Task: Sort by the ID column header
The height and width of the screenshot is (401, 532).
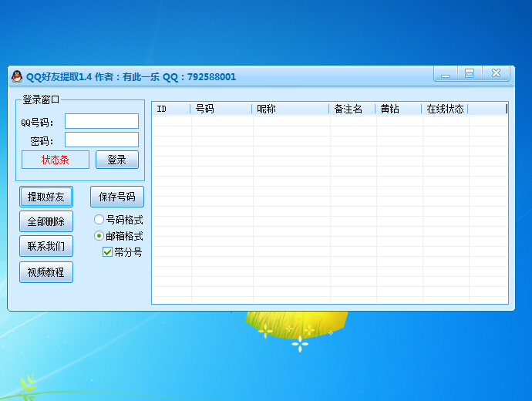Action: click(x=171, y=109)
